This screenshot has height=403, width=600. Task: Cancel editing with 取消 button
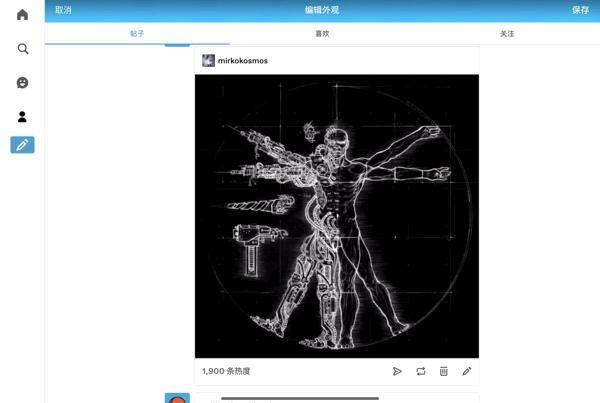click(x=63, y=10)
